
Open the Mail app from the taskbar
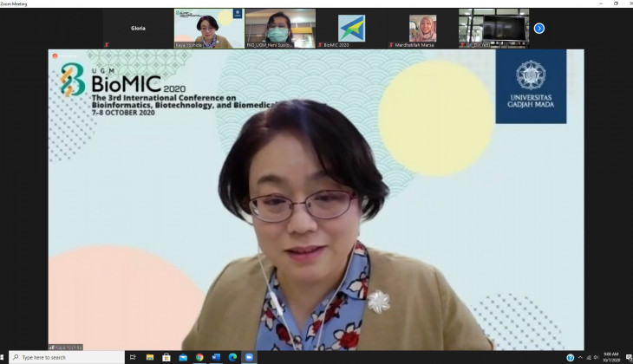(183, 358)
